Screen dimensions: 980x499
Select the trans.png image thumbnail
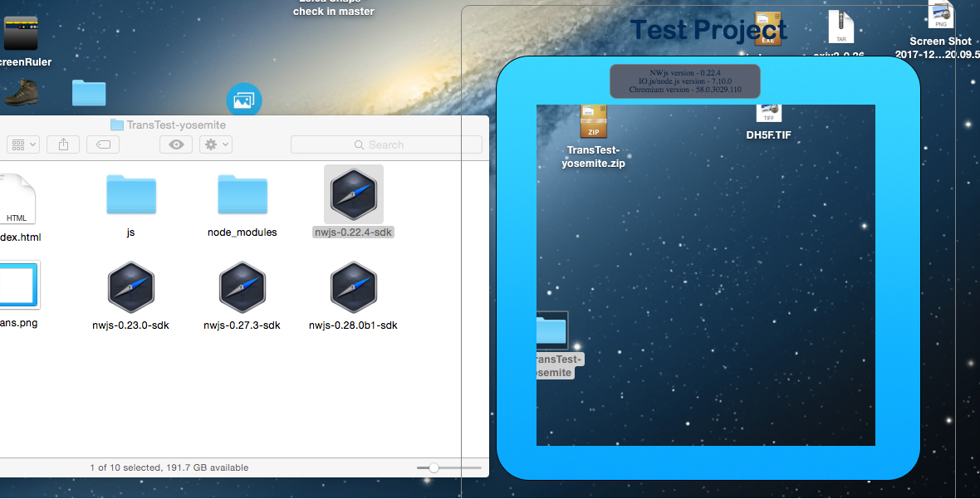[19, 285]
